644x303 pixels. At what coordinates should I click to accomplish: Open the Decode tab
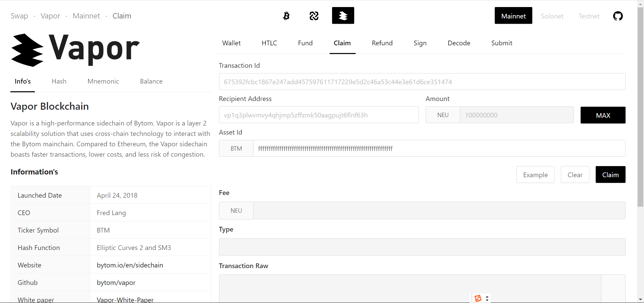pyautogui.click(x=459, y=43)
